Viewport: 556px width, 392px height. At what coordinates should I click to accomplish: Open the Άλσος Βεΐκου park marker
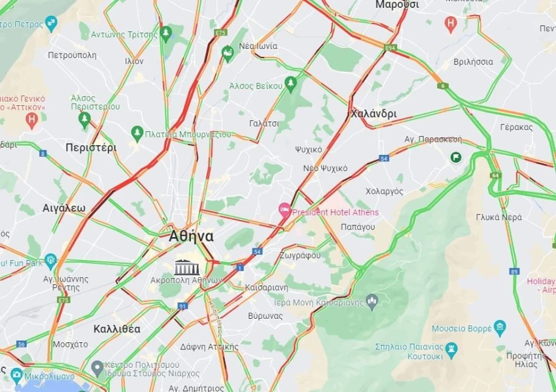coord(291,85)
